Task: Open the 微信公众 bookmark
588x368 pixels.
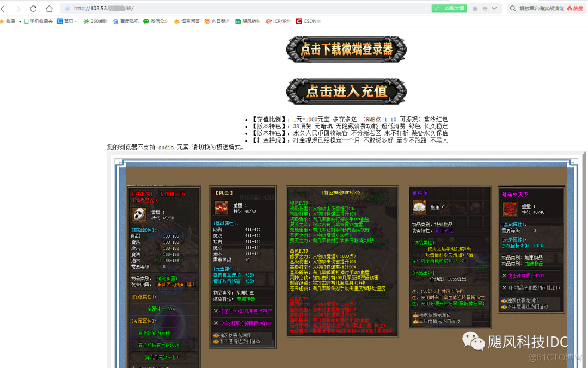Action: coord(156,21)
